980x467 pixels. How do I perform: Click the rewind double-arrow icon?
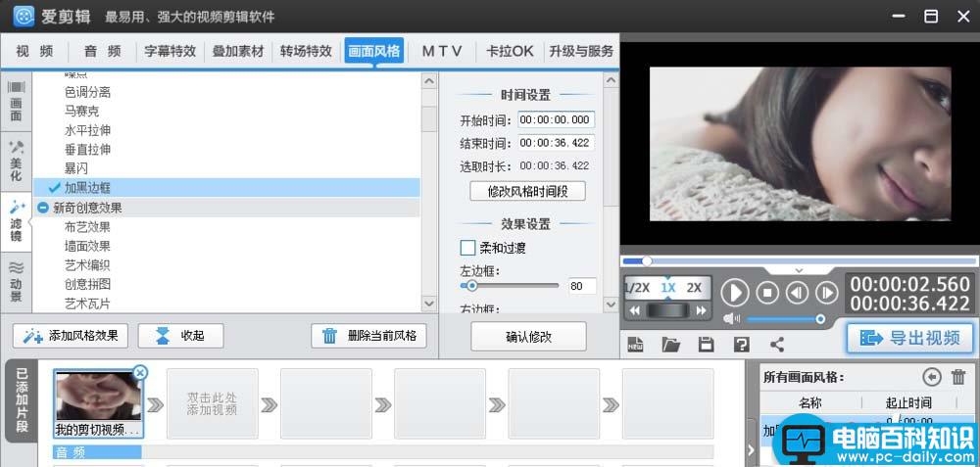pos(634,310)
